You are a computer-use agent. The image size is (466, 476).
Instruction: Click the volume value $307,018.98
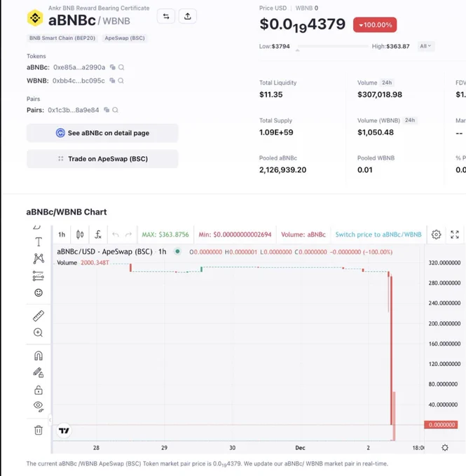point(380,94)
